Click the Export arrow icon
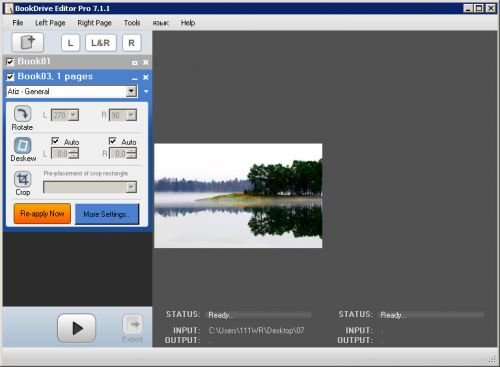The width and height of the screenshot is (500, 367). [133, 324]
